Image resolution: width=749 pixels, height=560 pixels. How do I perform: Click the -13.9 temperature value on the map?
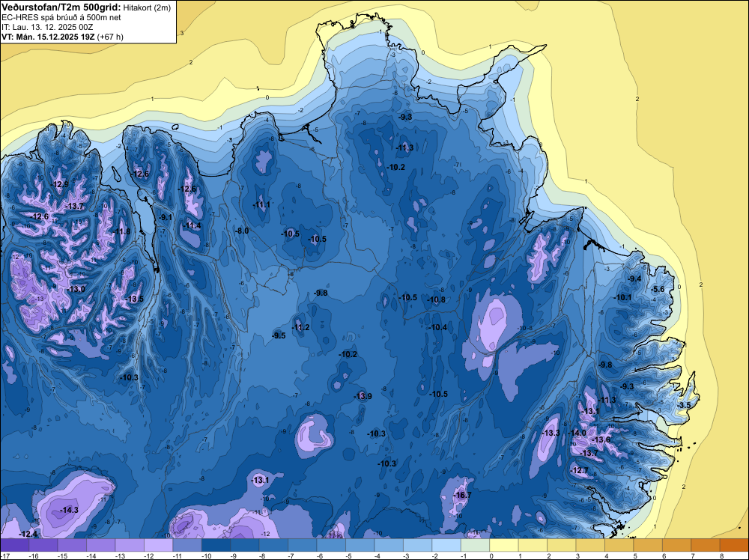[363, 396]
